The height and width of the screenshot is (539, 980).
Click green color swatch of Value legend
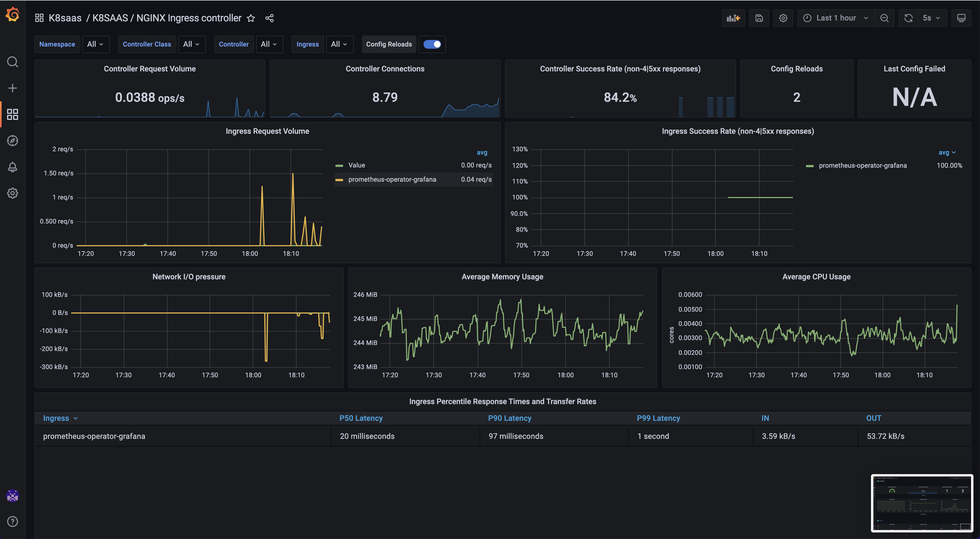pos(339,166)
